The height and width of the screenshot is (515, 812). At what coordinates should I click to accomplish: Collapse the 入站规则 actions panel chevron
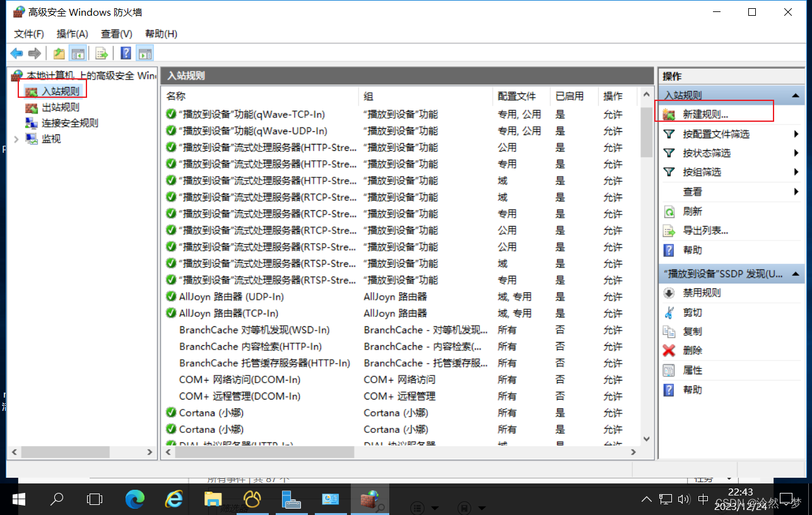pos(794,95)
